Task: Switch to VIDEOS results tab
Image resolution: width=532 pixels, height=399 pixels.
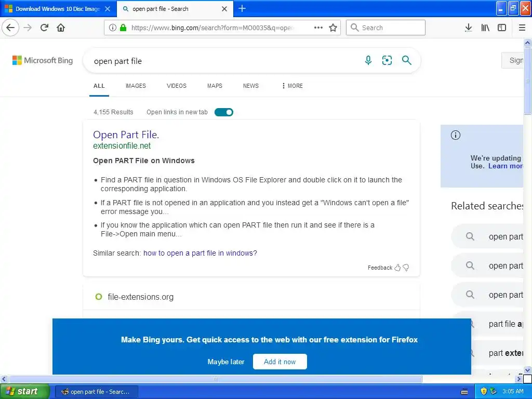Action: click(x=177, y=86)
